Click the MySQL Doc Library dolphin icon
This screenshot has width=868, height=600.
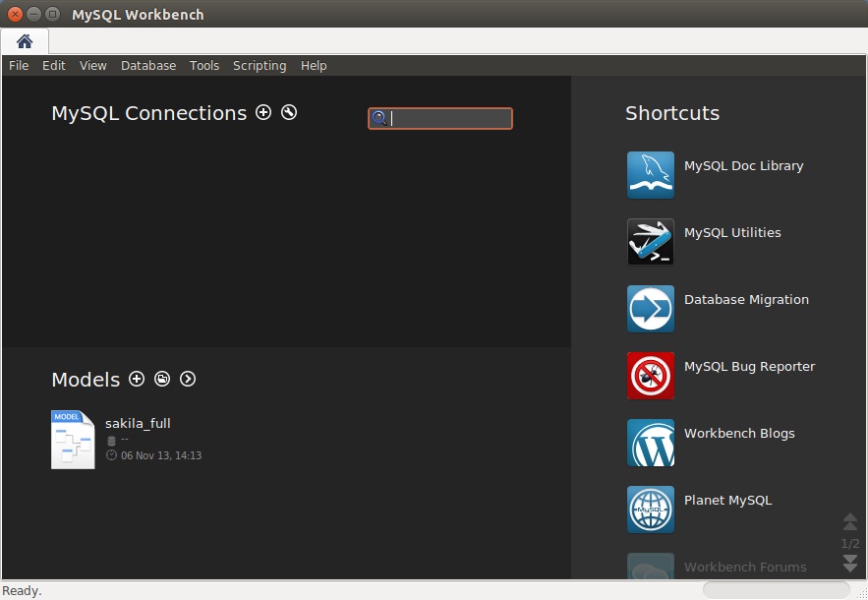(651, 175)
